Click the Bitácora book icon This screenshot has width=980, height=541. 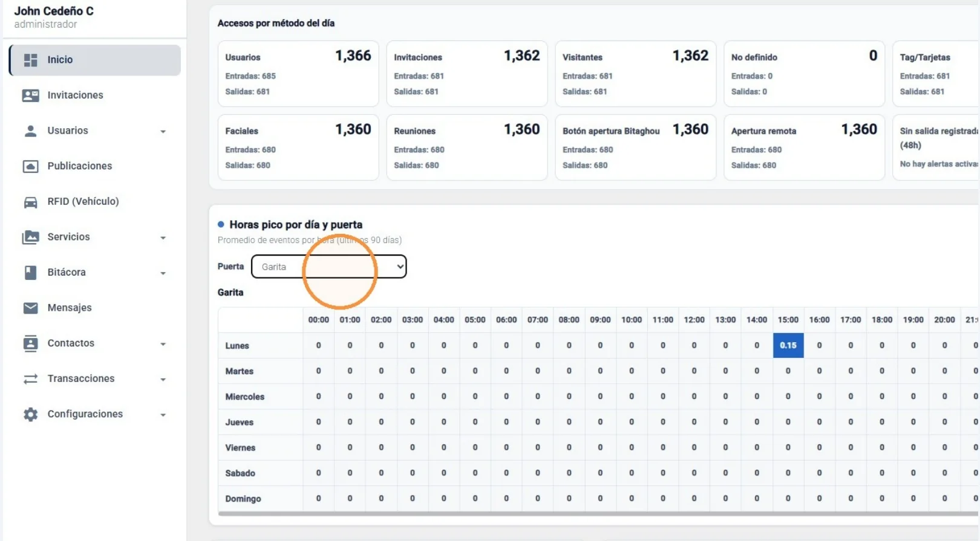pos(30,273)
